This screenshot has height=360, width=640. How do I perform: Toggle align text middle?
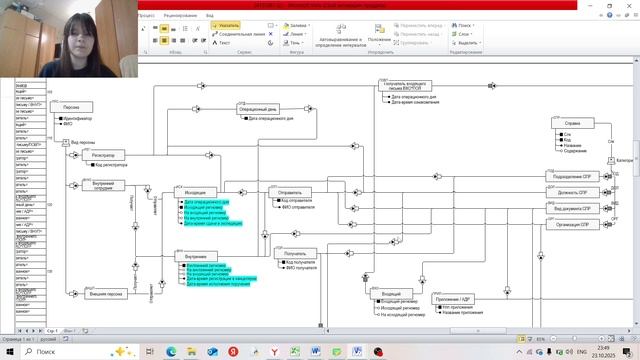pyautogui.click(x=164, y=29)
